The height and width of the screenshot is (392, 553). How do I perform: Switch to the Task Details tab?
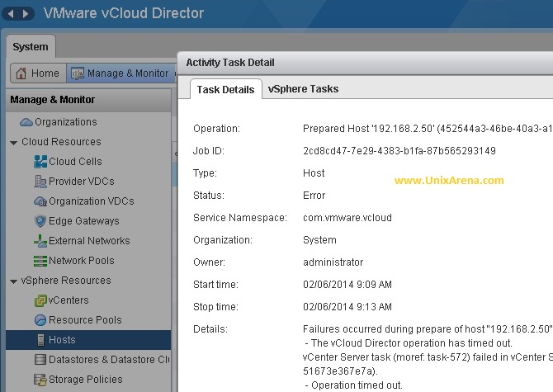pos(225,89)
